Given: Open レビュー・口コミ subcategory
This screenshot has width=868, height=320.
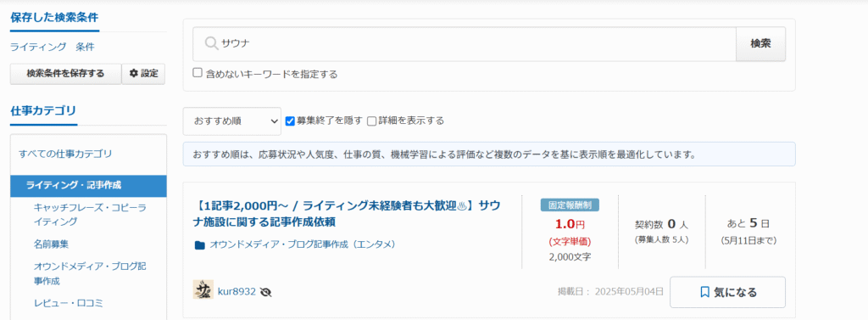Looking at the screenshot, I should [68, 303].
